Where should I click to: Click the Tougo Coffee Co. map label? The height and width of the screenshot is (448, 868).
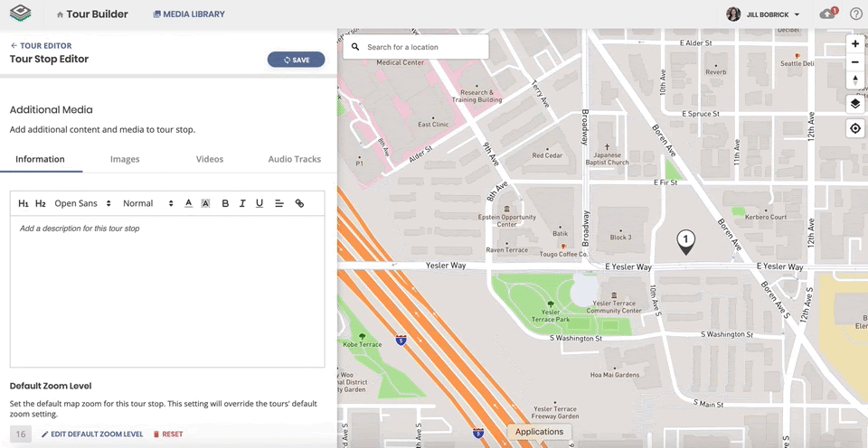[563, 254]
